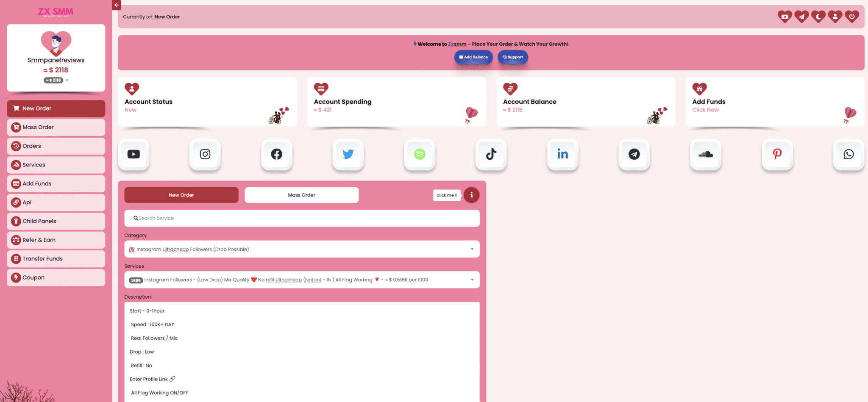
Task: Open WhatsApp services icon
Action: click(849, 154)
